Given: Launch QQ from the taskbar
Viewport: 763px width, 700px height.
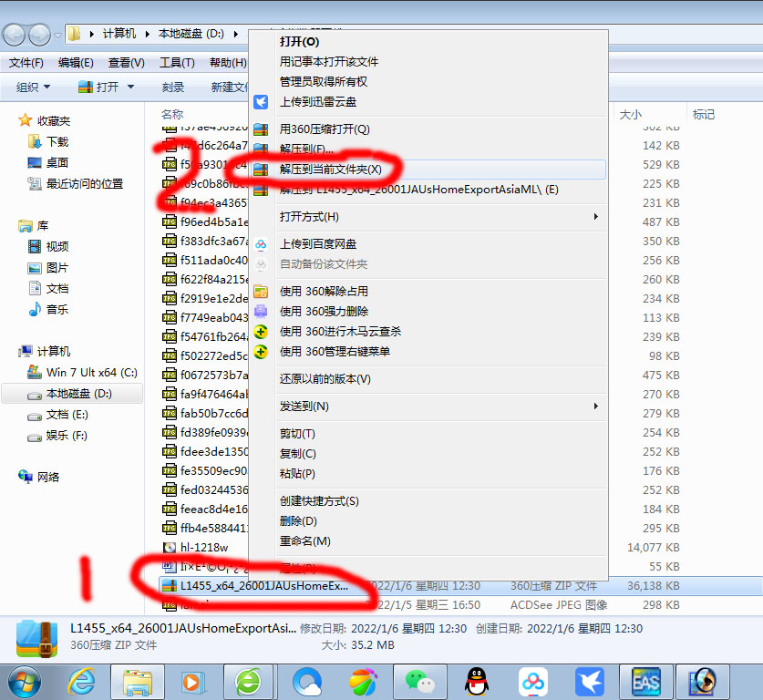Looking at the screenshot, I should pyautogui.click(x=476, y=682).
